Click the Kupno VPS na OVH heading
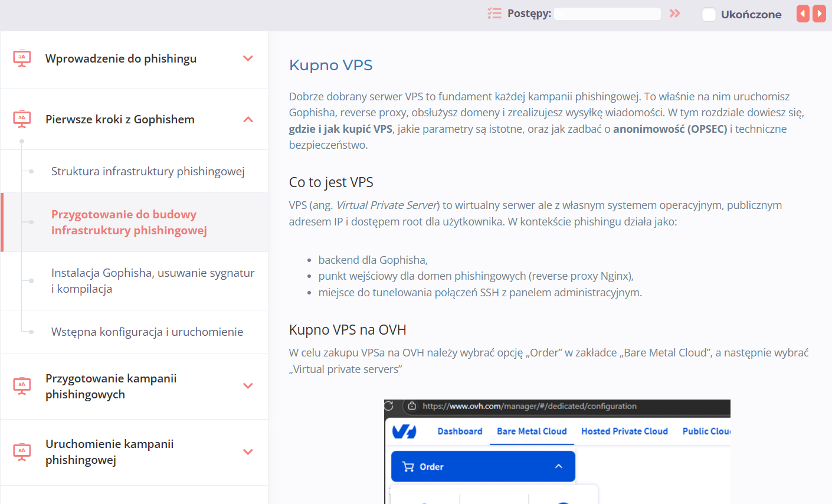 348,330
